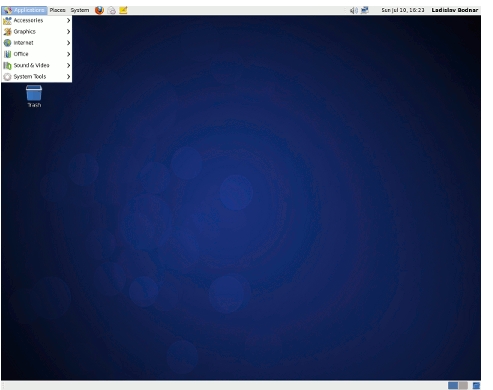Open the System menu

coord(80,10)
